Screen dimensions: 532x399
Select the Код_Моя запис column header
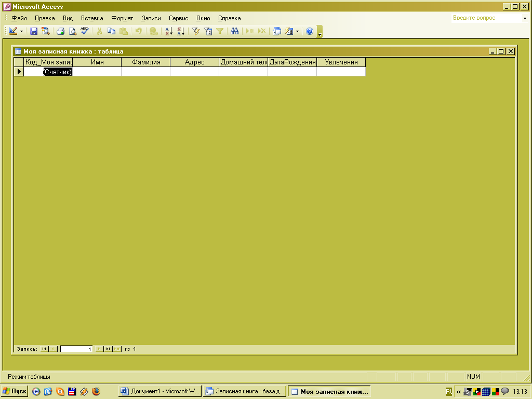[x=48, y=62]
